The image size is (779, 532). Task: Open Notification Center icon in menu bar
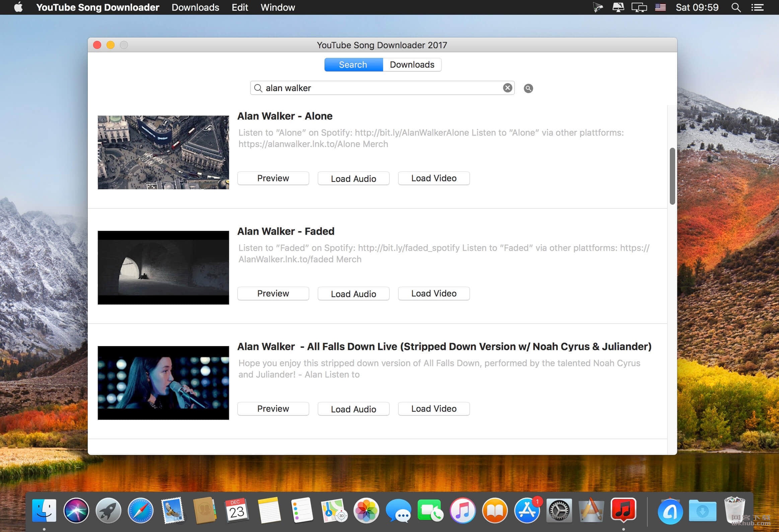click(x=757, y=7)
